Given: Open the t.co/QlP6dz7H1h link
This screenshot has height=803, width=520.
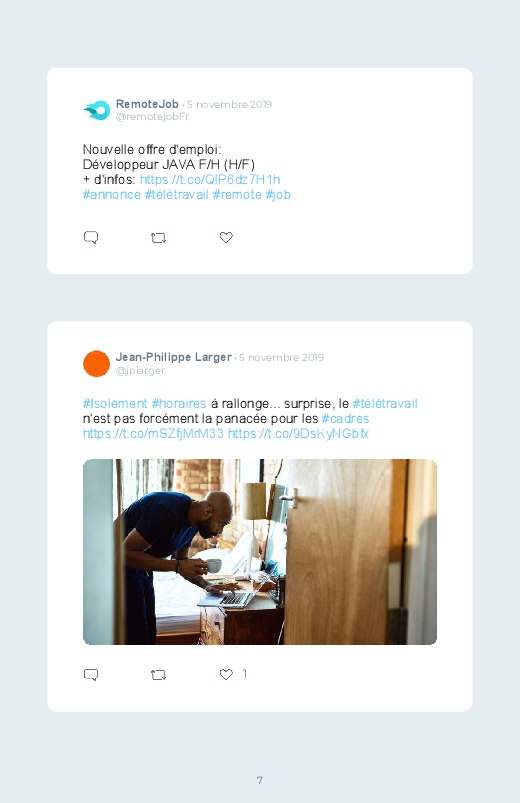Looking at the screenshot, I should tap(210, 180).
